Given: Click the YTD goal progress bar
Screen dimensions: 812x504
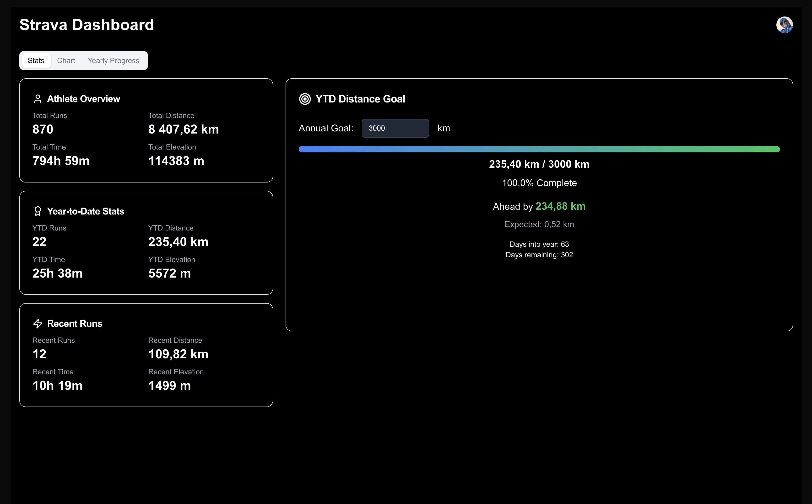Looking at the screenshot, I should pyautogui.click(x=539, y=149).
